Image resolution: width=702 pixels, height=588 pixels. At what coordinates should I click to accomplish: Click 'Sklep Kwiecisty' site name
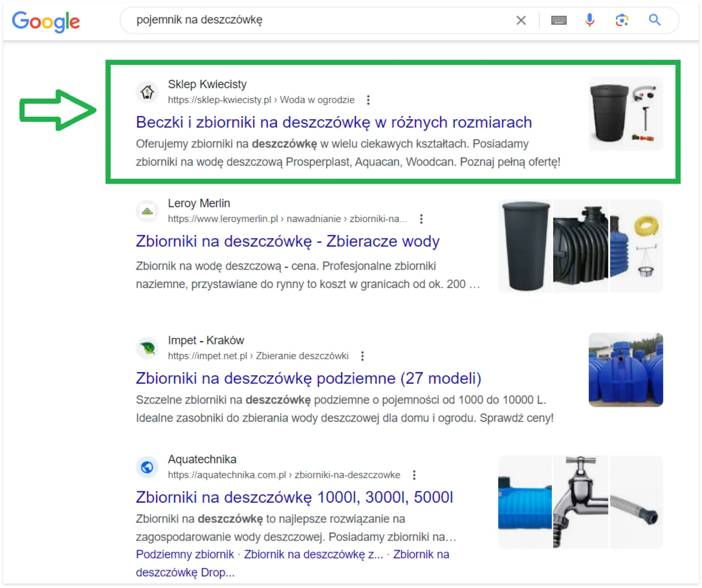[x=207, y=84]
